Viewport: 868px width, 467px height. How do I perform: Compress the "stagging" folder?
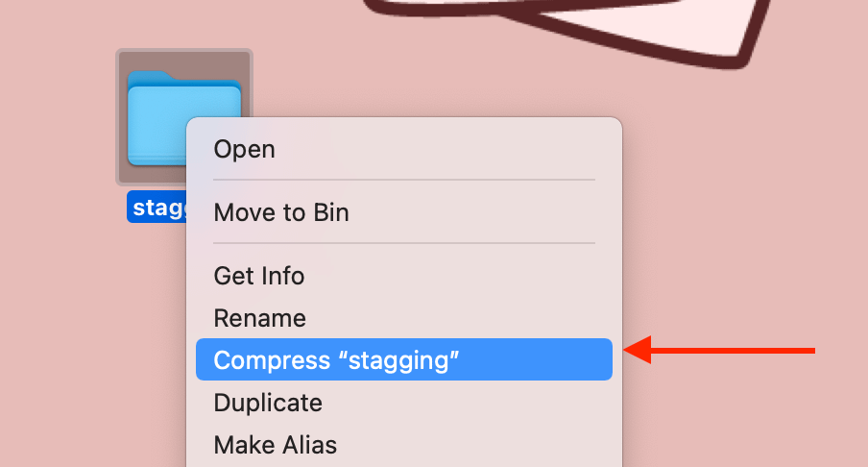tap(336, 360)
